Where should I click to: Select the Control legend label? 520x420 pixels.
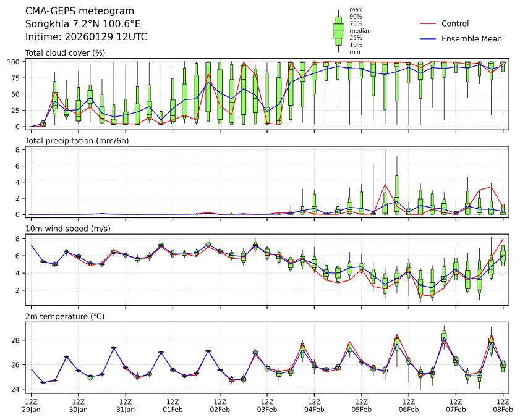(x=454, y=23)
